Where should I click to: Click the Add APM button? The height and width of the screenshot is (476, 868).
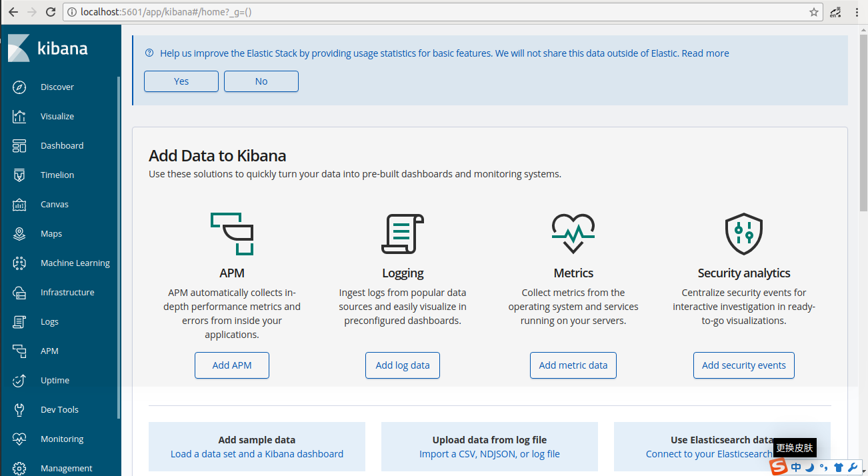pos(232,365)
